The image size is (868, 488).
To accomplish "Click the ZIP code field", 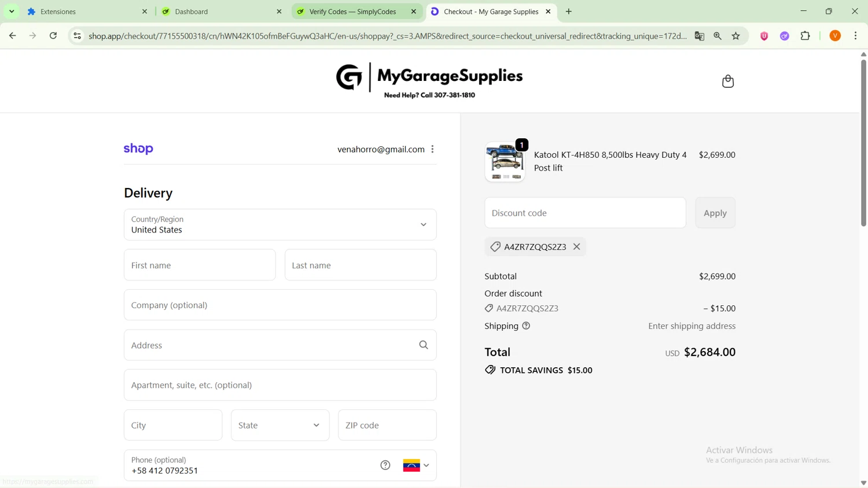I will (387, 425).
